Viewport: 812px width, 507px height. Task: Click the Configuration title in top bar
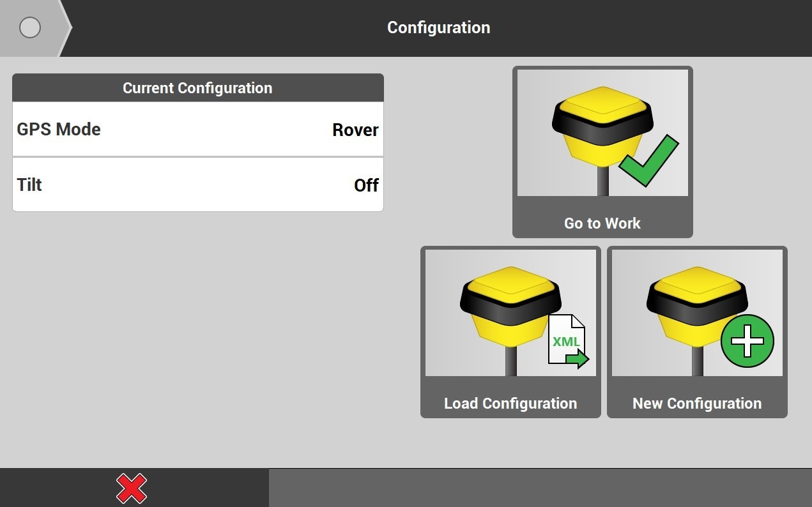438,27
